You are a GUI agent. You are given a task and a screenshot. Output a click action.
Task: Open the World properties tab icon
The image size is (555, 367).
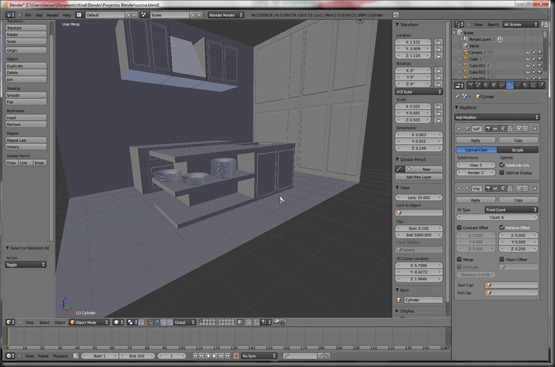(486, 85)
